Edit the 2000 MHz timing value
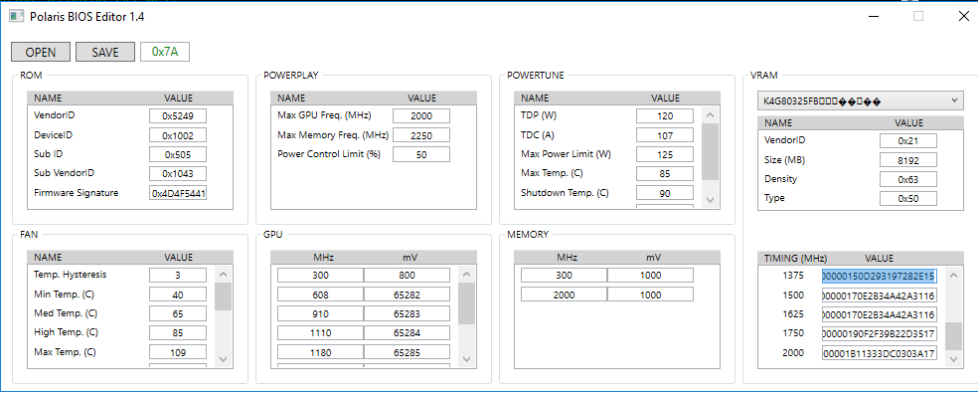This screenshot has height=394, width=980. click(x=879, y=353)
